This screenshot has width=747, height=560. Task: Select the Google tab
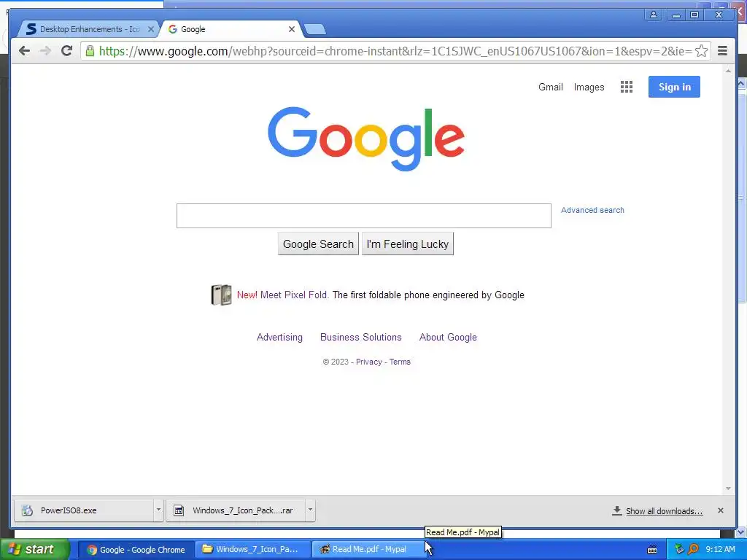coord(231,29)
